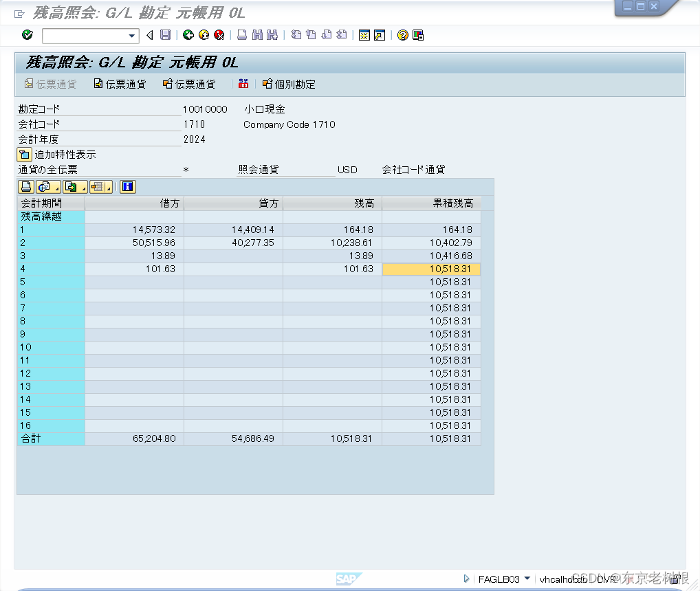Click total debit 65,204.80 in 合計 row
Image resolution: width=700 pixels, height=591 pixels.
coord(154,438)
